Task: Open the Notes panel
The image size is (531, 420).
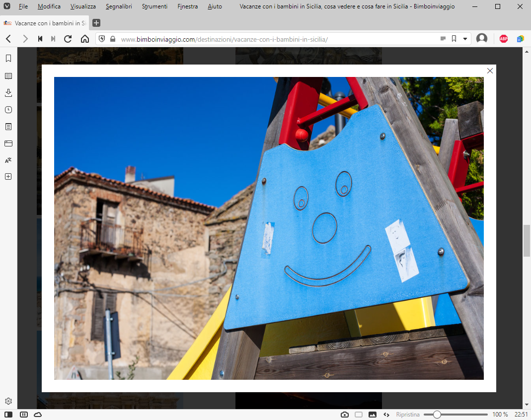Action: coord(8,127)
